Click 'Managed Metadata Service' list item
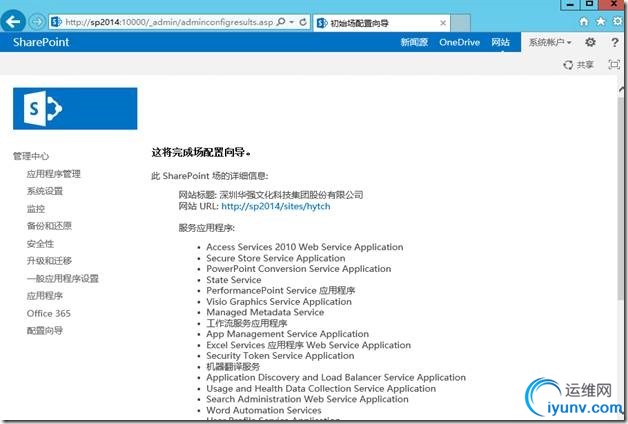628x424 pixels. (x=265, y=312)
